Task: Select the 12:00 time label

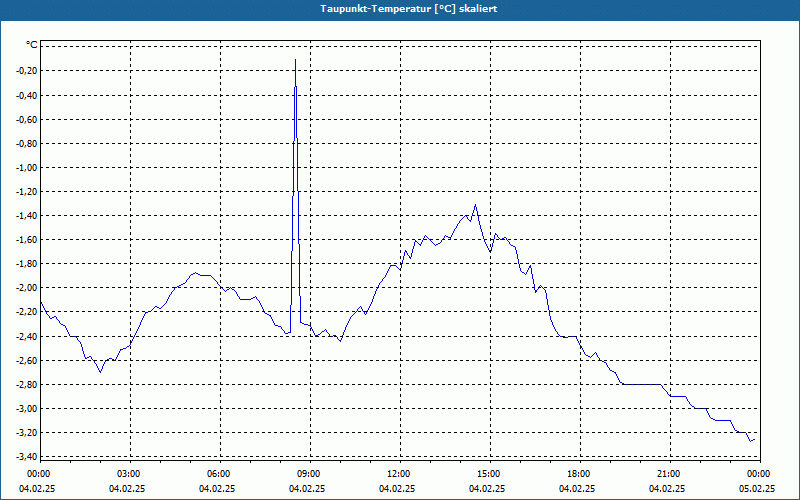Action: tap(398, 474)
